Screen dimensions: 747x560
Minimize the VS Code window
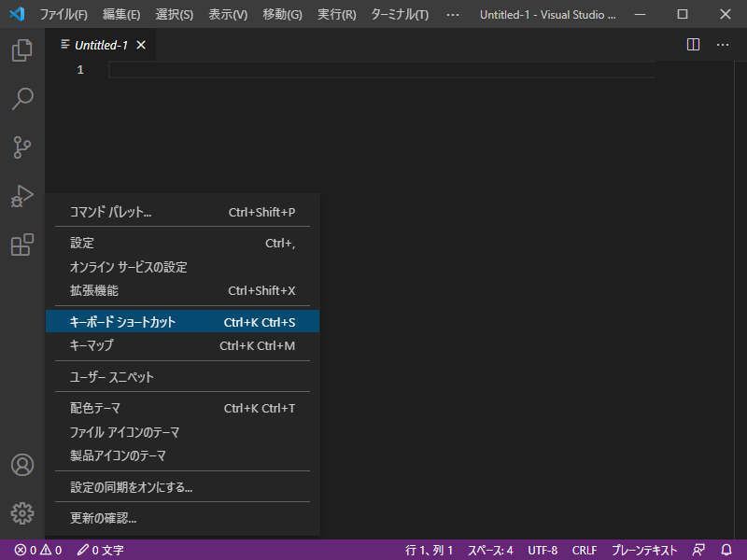pyautogui.click(x=641, y=14)
